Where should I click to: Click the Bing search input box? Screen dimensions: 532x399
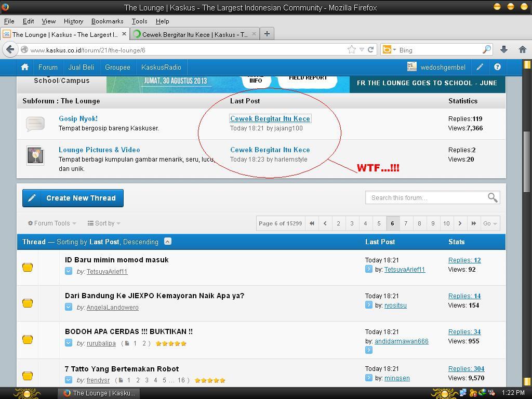440,50
